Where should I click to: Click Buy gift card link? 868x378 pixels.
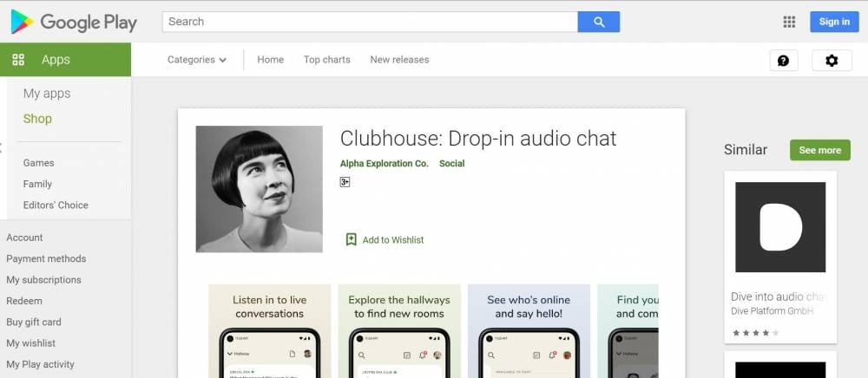[34, 322]
